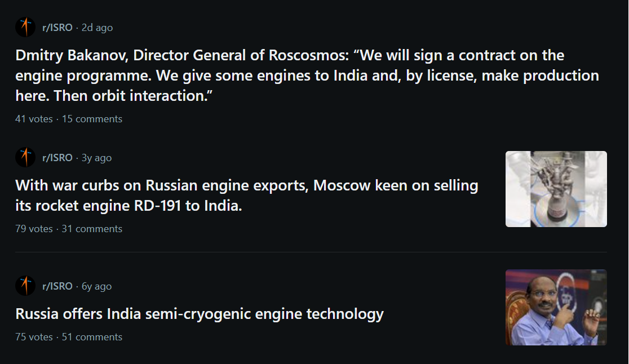The image size is (629, 364).
Task: Click the r/ISRO avatar on the Dmitry Bakanov post
Action: click(25, 28)
